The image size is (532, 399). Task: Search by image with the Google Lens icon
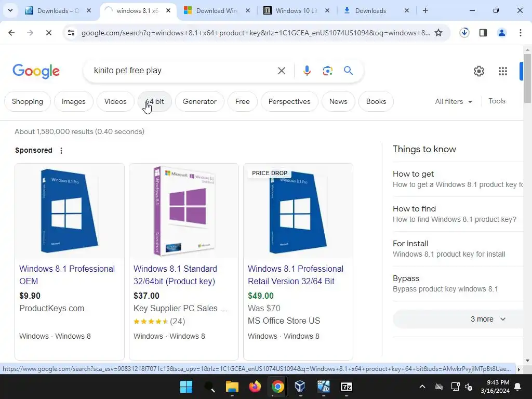point(327,71)
